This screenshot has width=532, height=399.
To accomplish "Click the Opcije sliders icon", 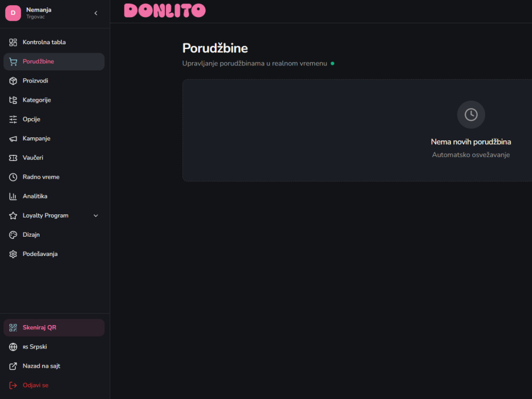I will (13, 119).
